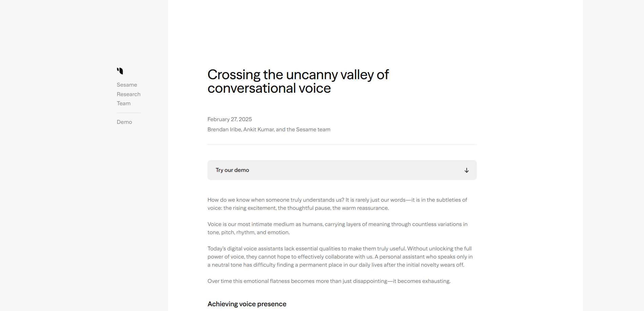Click sentence 'Over time this emotional flatness'
The image size is (644, 311).
[329, 281]
